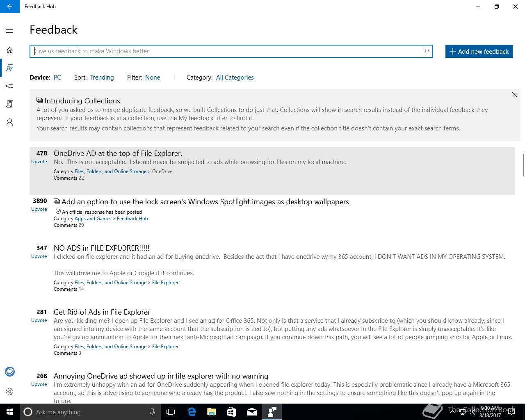Open 'Annoying OneDrive ad showed up' feedback
525x420 pixels.
click(x=161, y=376)
